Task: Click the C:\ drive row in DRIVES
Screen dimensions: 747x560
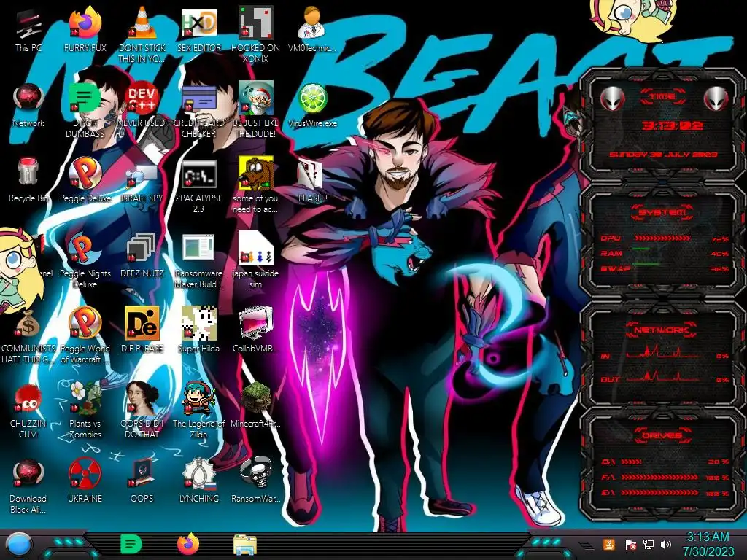Action: pyautogui.click(x=665, y=462)
